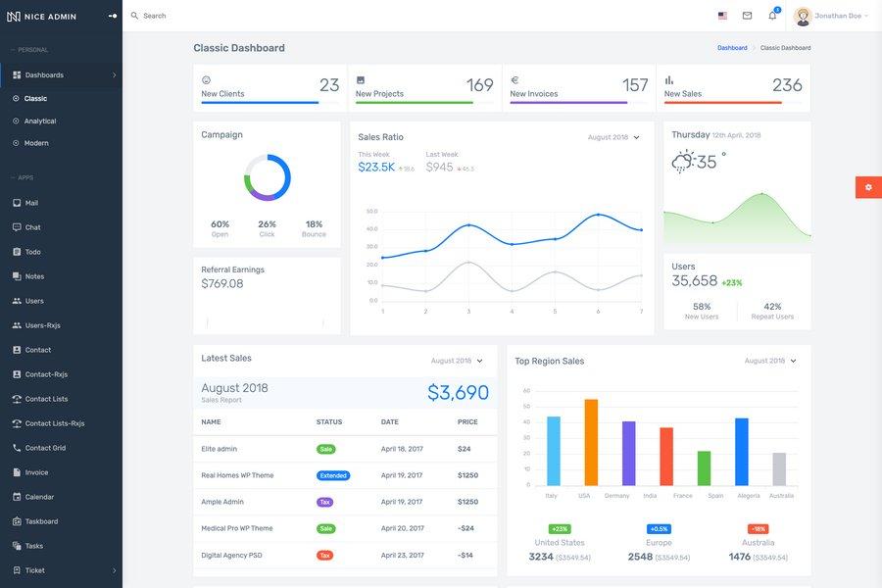Click the notifications bell icon
882x588 pixels.
click(770, 13)
